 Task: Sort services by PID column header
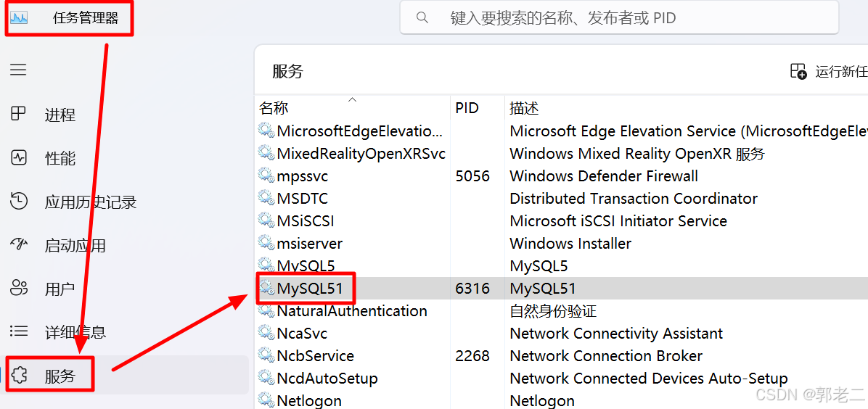pyautogui.click(x=467, y=108)
